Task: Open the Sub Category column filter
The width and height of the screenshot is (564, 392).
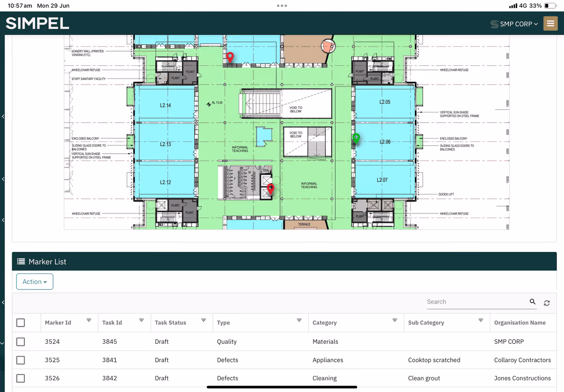Action: [x=481, y=320]
